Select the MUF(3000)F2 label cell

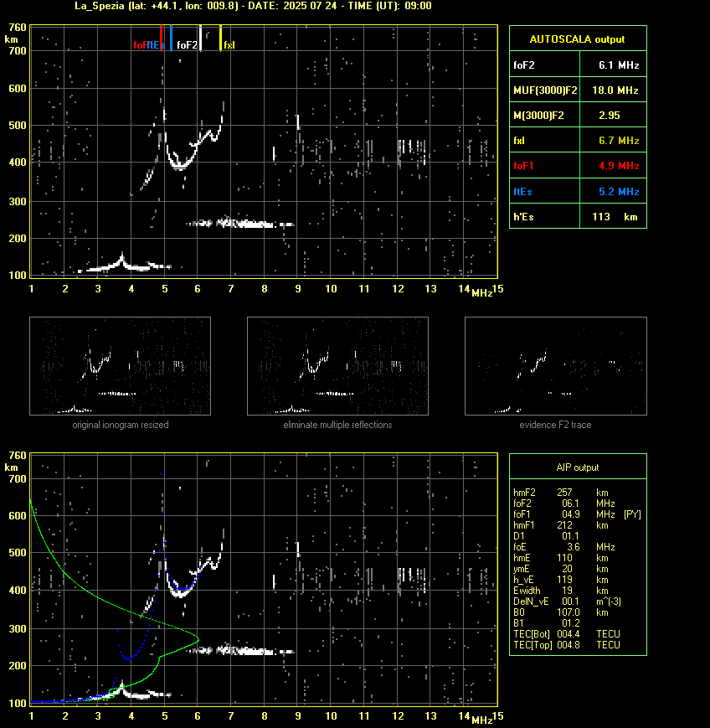click(x=545, y=90)
